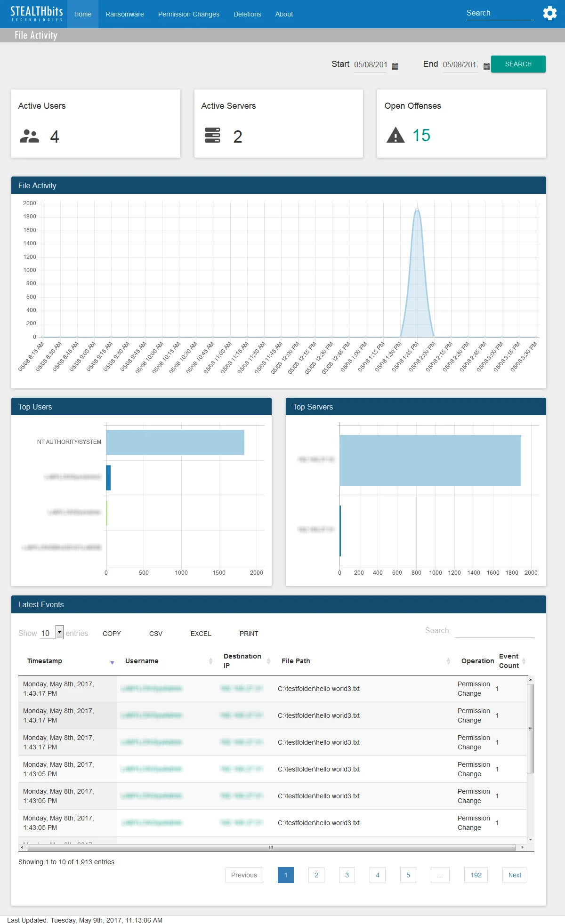Focus the Latest Events Search box
This screenshot has width=565, height=924.
pos(494,631)
